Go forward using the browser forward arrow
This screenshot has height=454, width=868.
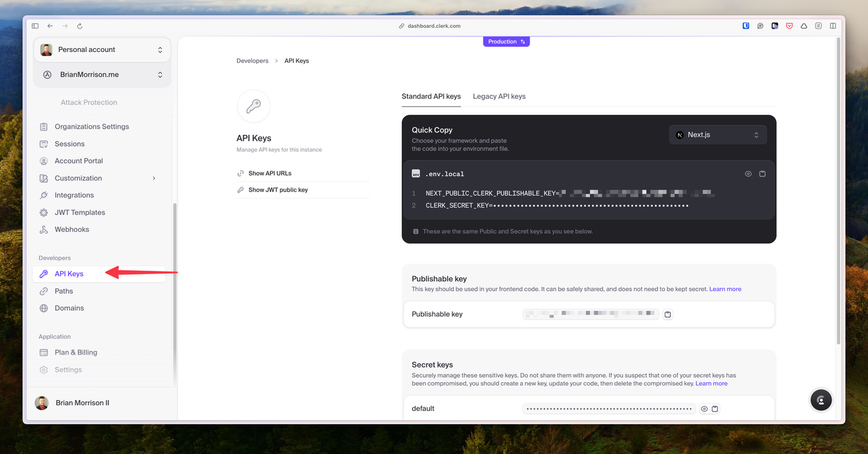pos(65,26)
